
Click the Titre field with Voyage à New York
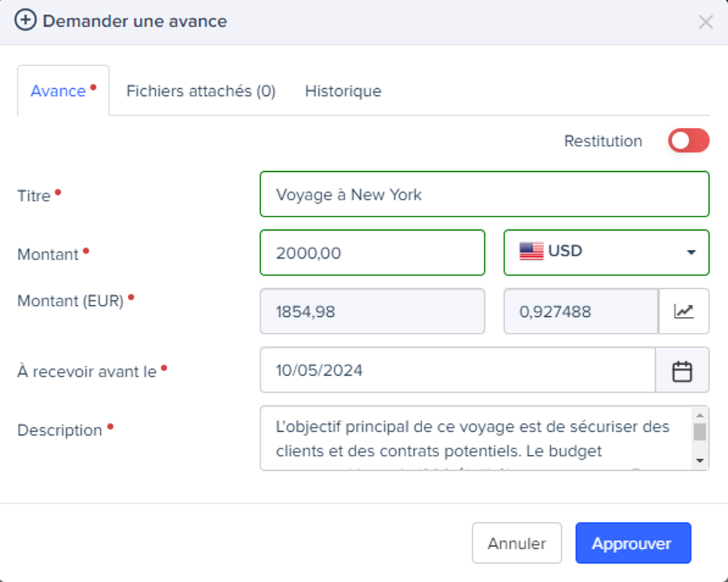(x=484, y=194)
